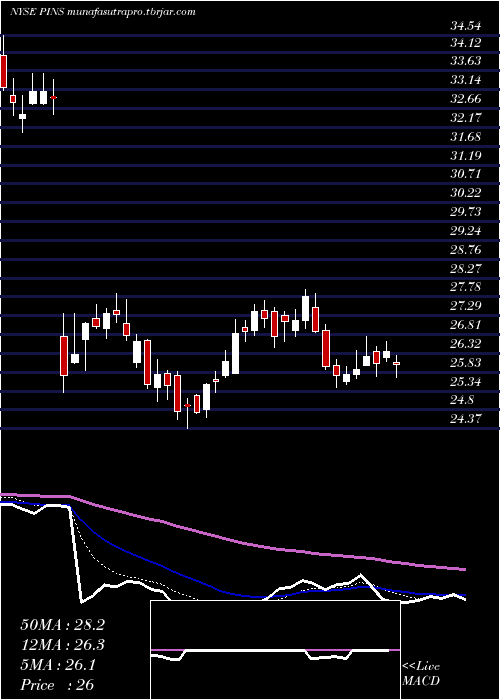The image size is (500, 700).
Task: Click the 27.78 price axis label
Action: point(466,287)
